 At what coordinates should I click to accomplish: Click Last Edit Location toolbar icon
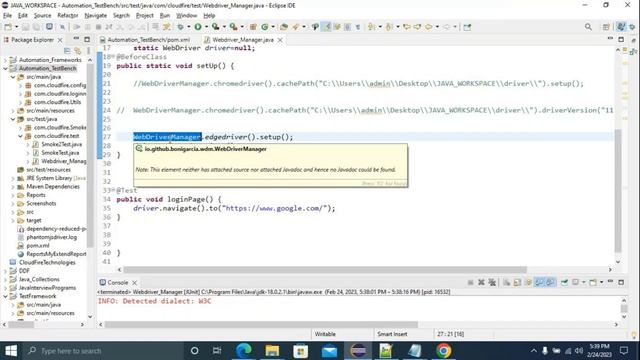click(407, 27)
